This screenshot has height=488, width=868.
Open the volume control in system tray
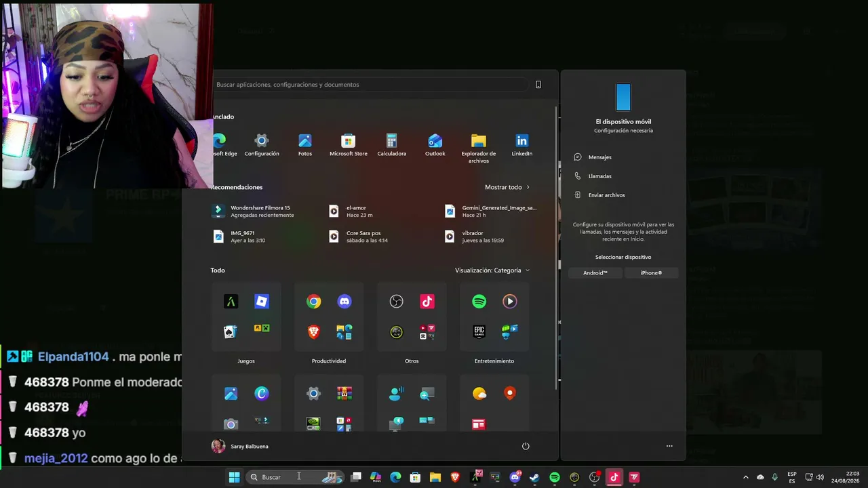pyautogui.click(x=820, y=477)
